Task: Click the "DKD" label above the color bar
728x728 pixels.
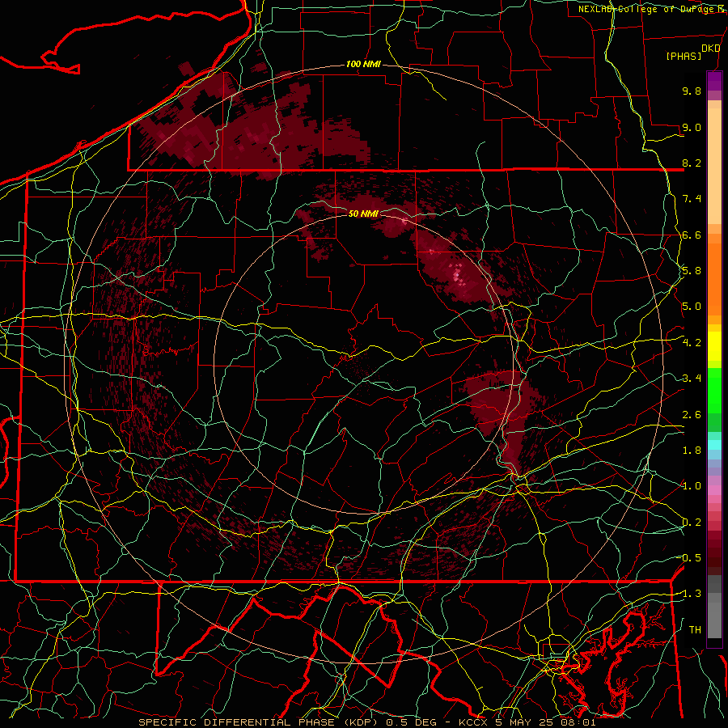Action: 710,49
